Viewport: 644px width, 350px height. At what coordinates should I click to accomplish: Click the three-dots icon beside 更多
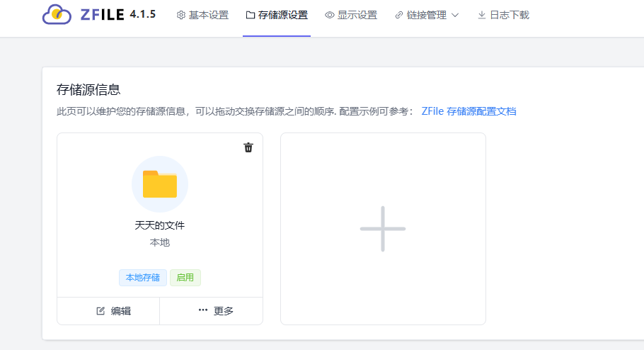(203, 310)
